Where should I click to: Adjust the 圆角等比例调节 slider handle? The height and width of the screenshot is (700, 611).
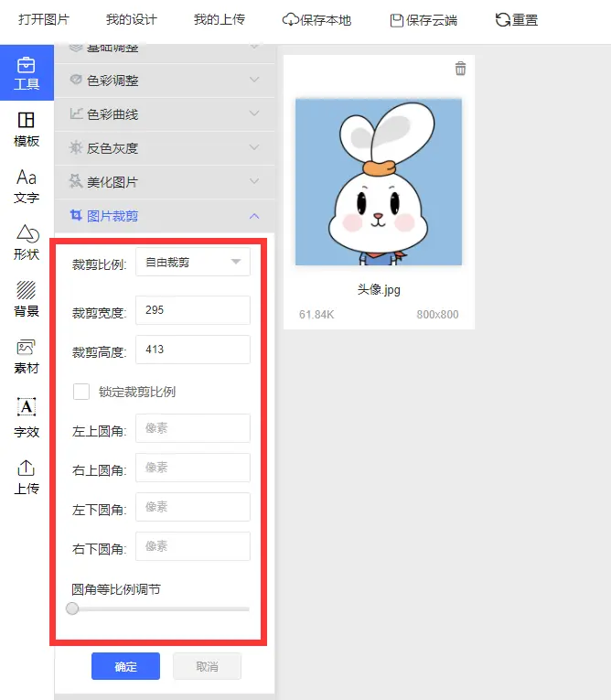[72, 608]
